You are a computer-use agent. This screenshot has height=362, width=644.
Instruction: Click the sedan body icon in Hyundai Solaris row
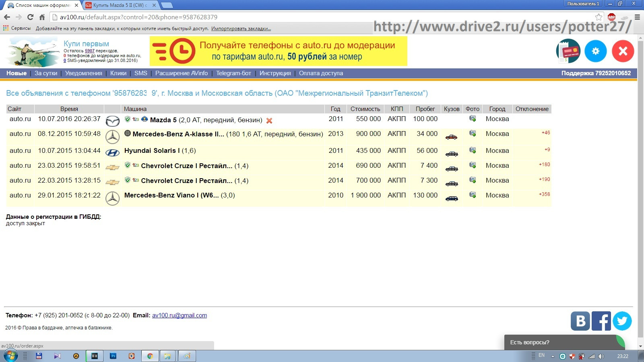[452, 154]
